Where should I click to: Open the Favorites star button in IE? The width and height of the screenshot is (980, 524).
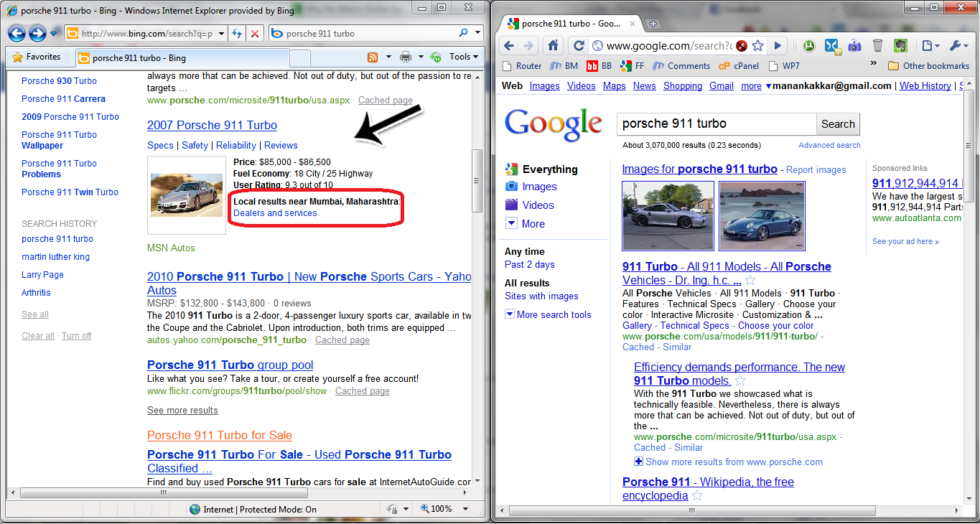coord(37,57)
